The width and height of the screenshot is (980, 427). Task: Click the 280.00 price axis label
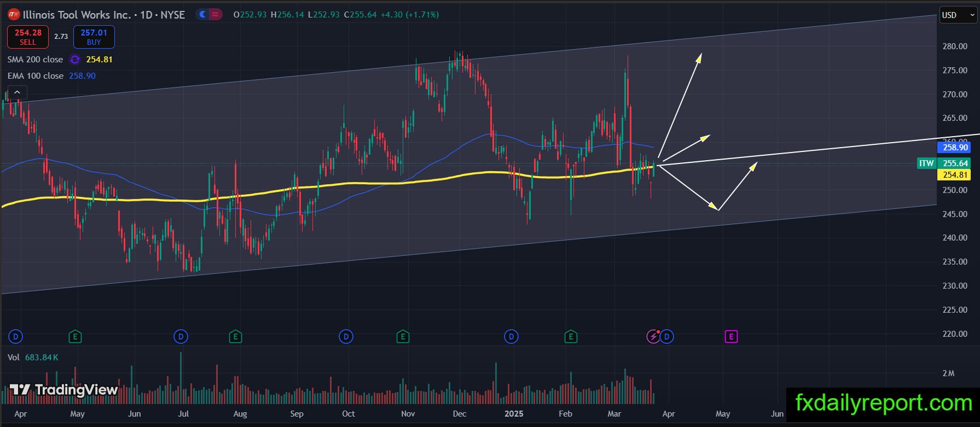[x=955, y=46]
